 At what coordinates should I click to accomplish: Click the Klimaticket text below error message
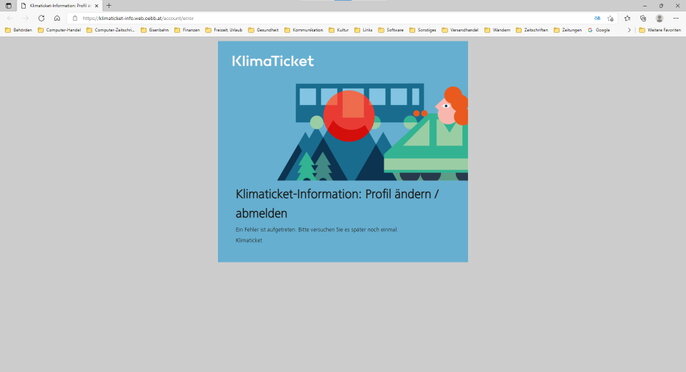tap(248, 240)
